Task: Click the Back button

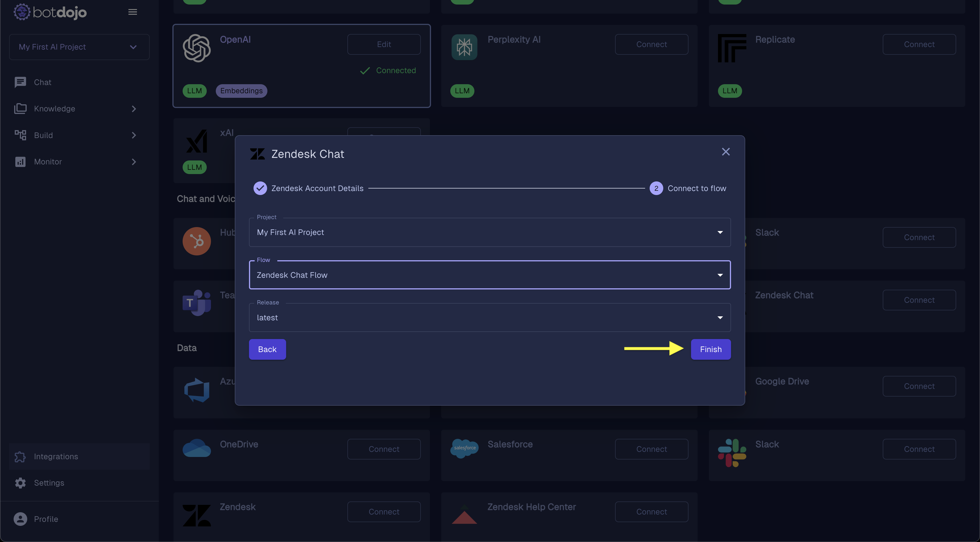Action: tap(267, 349)
